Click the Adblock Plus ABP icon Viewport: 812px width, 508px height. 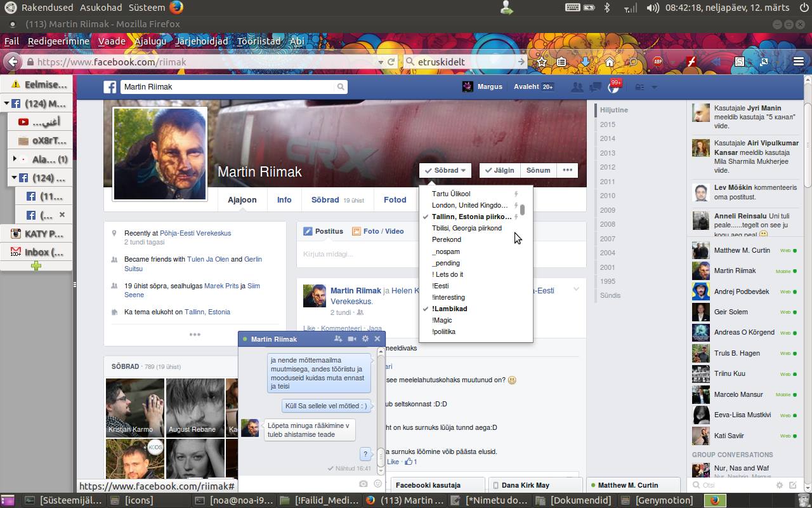[658, 62]
